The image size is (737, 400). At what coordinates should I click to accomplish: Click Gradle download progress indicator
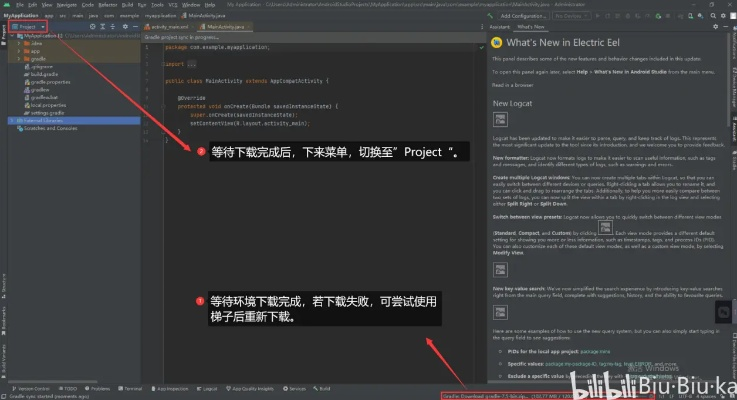[x=548, y=396]
